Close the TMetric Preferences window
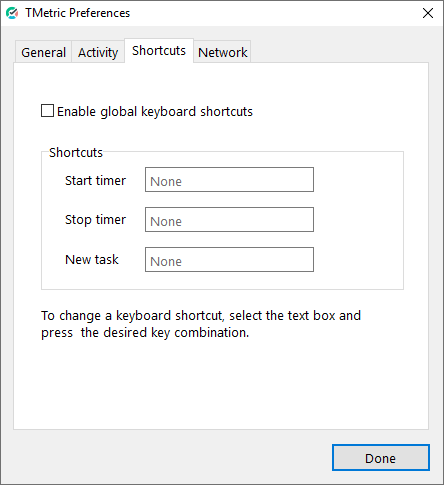 click(x=428, y=13)
